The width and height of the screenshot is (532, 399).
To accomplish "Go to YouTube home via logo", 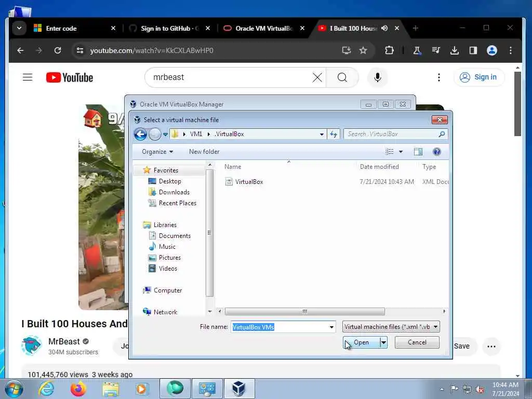I will pyautogui.click(x=70, y=77).
